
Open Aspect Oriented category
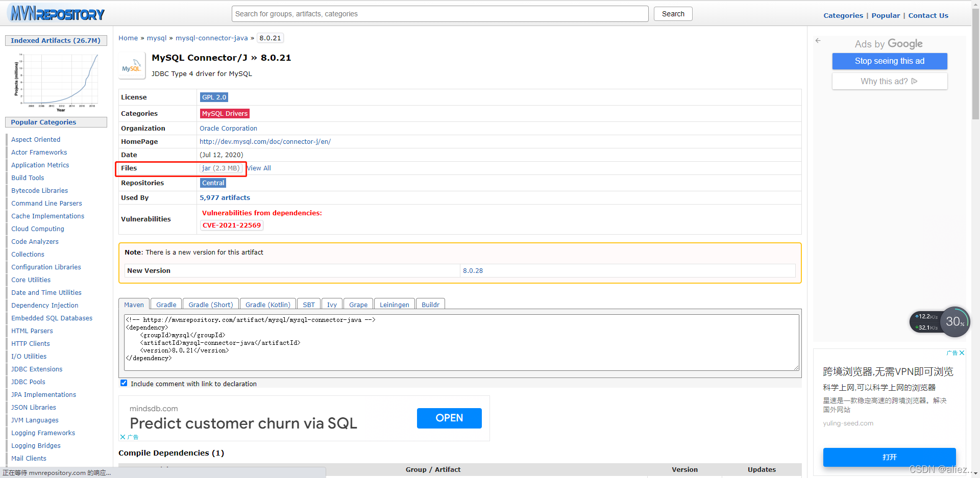click(36, 139)
